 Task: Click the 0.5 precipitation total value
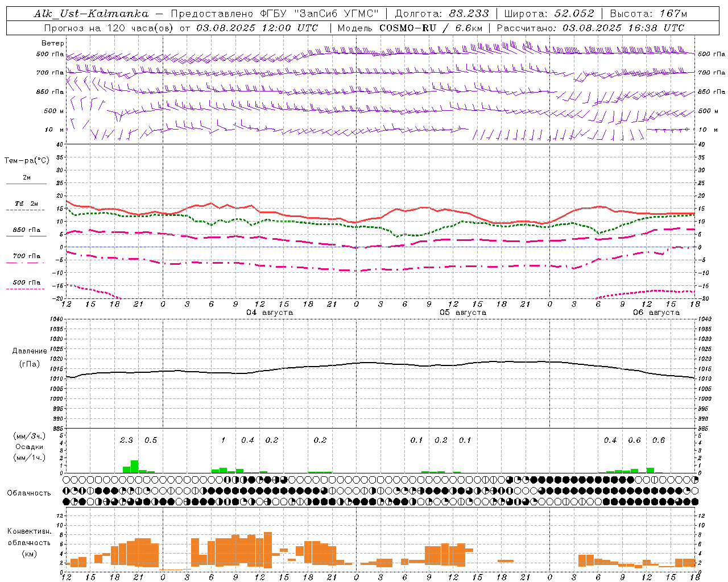(x=151, y=440)
